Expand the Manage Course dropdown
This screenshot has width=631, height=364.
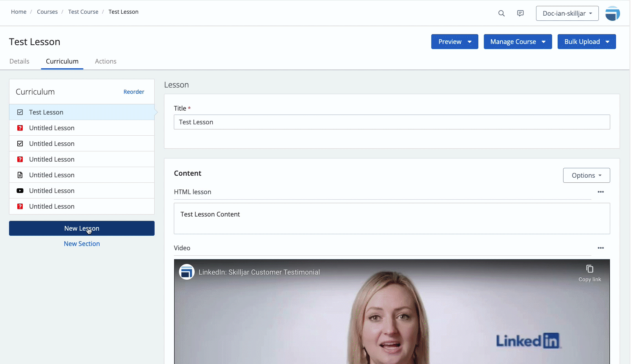coord(518,42)
